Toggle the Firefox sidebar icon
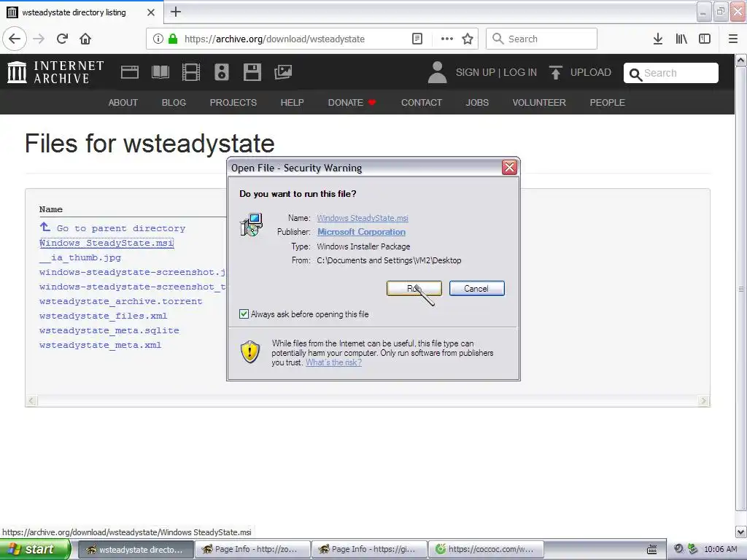The image size is (747, 560). 705,39
